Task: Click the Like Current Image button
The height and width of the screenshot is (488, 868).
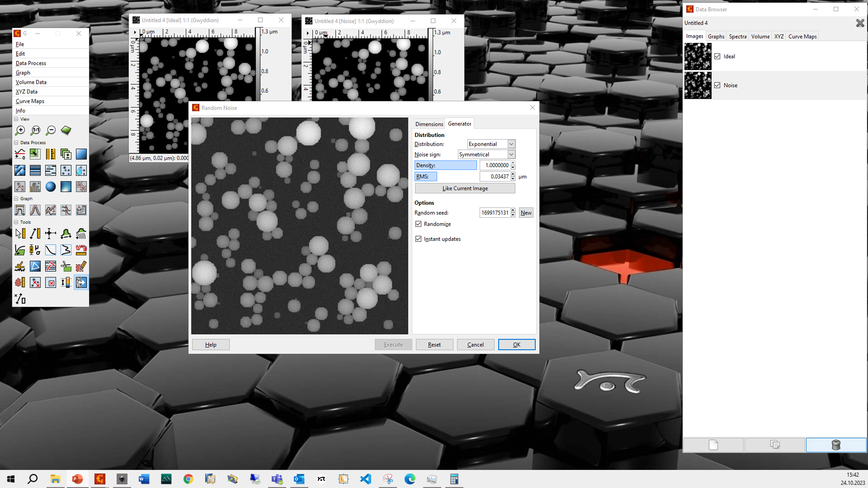Action: click(465, 188)
